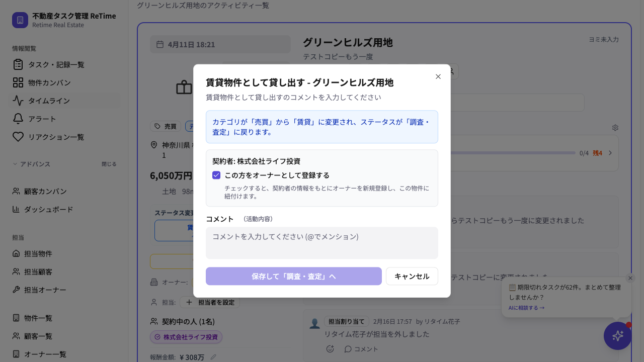Open アラート in sidebar
This screenshot has height=362, width=644.
pyautogui.click(x=64, y=119)
